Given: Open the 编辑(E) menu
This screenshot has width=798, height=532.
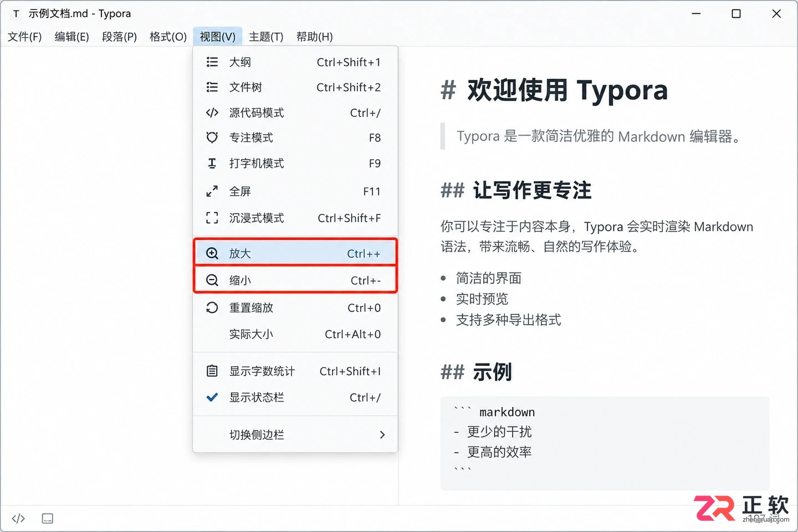Looking at the screenshot, I should (x=72, y=37).
